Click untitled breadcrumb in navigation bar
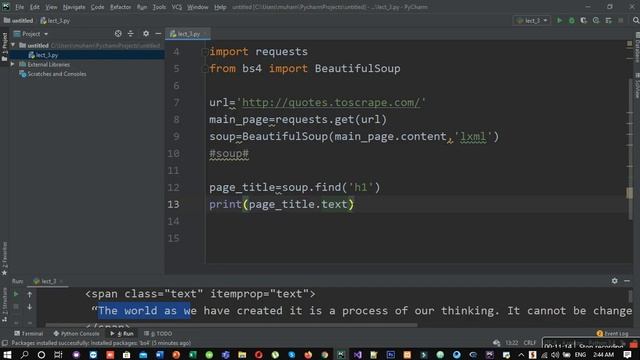The width and height of the screenshot is (640, 360). point(18,20)
